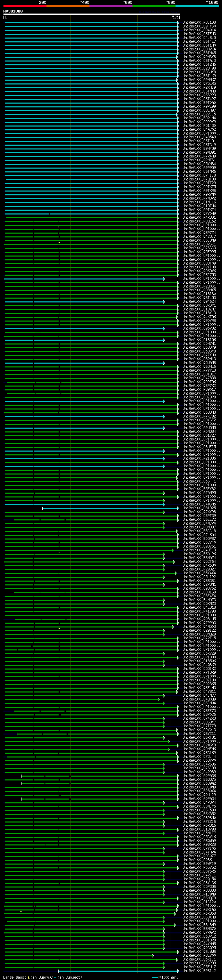Select UniRef100_Q9M3V8 label
222x980 pixels.
199,57
